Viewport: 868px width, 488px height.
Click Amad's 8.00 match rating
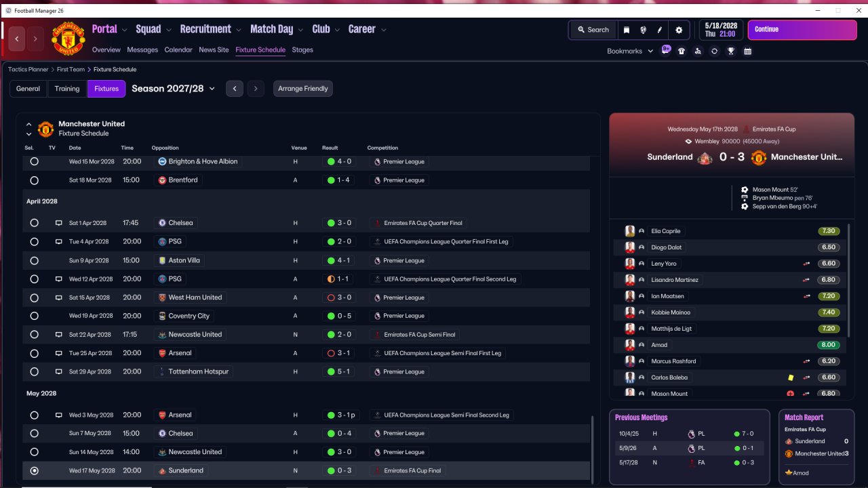[x=829, y=345]
